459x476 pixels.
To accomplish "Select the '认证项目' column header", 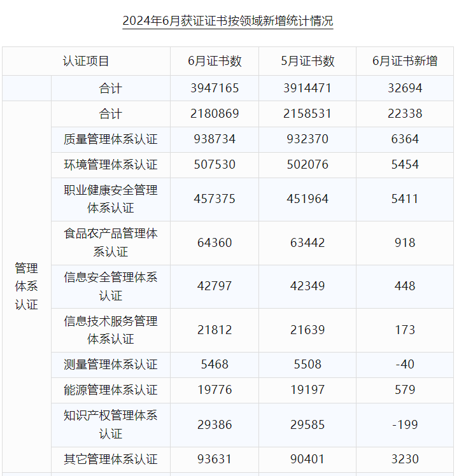I will [x=86, y=61].
